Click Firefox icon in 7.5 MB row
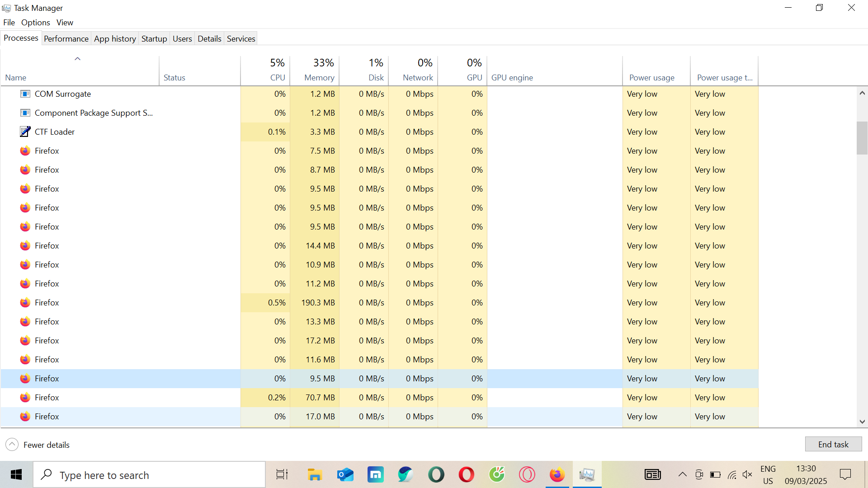Viewport: 868px width, 488px height. [25, 151]
